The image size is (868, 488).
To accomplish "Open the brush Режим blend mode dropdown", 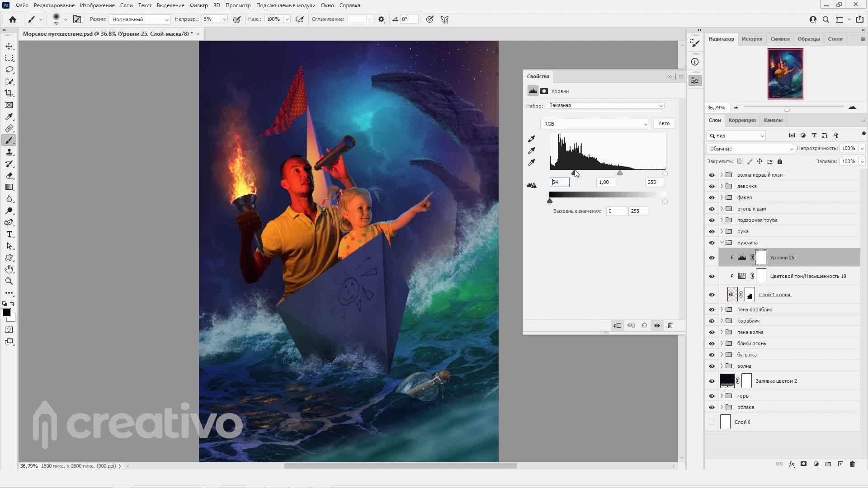I will pyautogui.click(x=139, y=19).
